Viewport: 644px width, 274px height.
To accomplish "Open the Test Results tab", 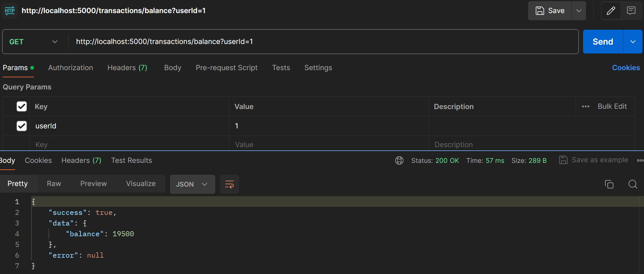I will point(131,160).
